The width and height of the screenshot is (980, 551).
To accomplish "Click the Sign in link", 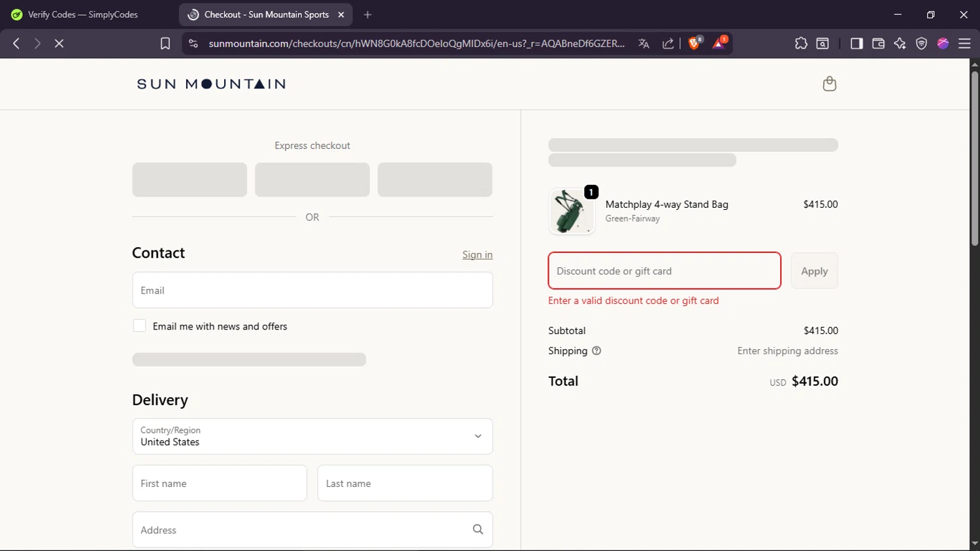I will pyautogui.click(x=478, y=255).
